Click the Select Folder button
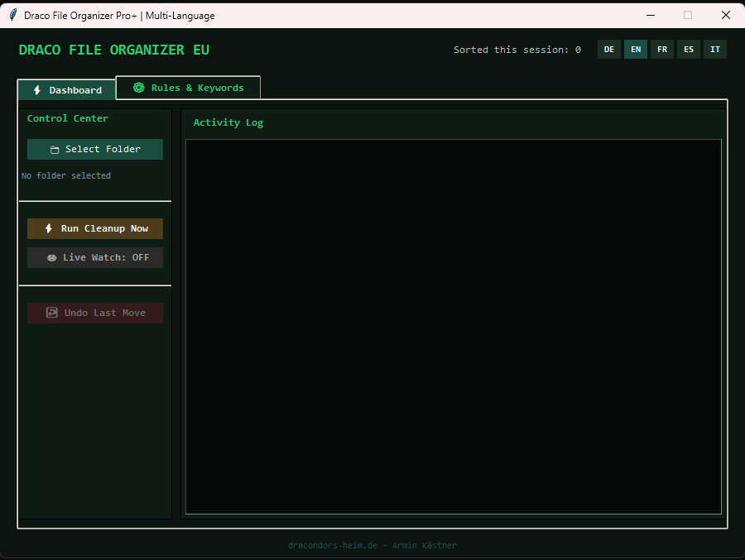This screenshot has width=745, height=560. pos(95,149)
